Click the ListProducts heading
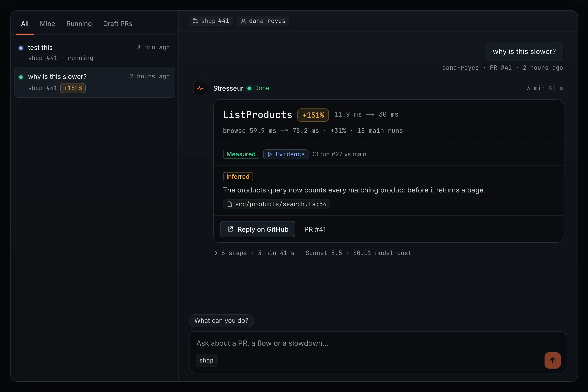Viewport: 588px width, 392px height. pos(258,115)
